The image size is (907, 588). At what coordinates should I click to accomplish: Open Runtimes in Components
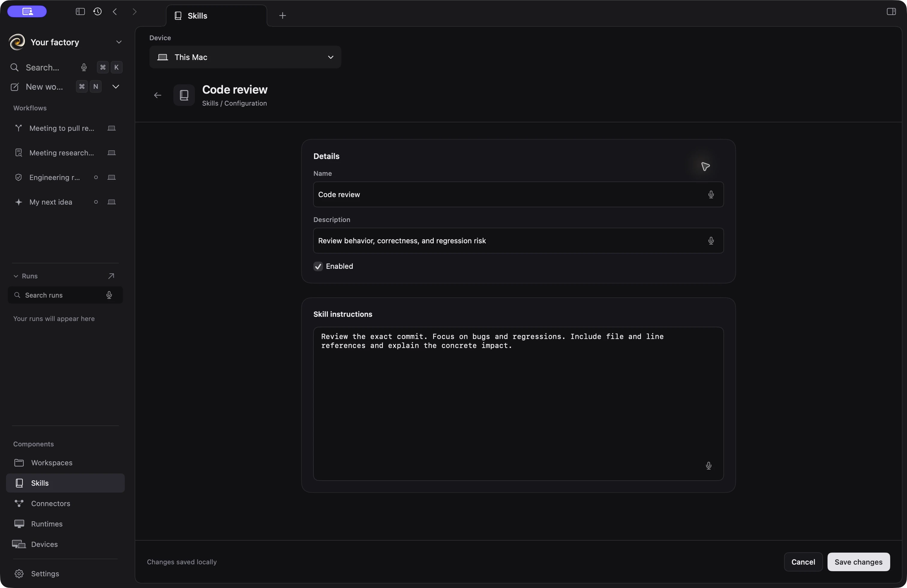65,524
